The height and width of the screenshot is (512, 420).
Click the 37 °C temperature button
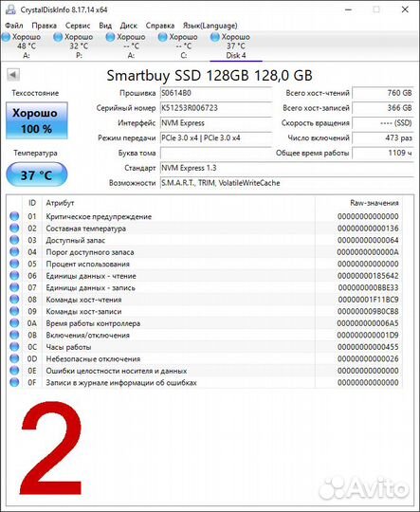(37, 175)
